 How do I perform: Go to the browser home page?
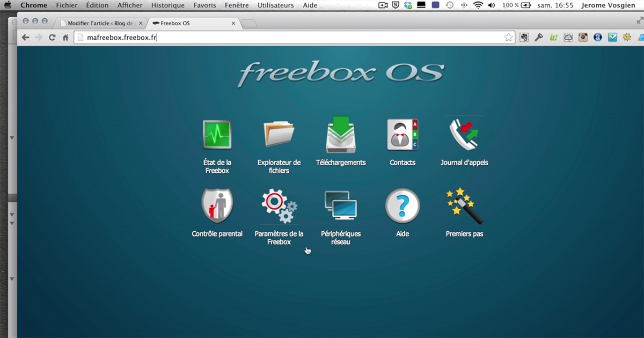pyautogui.click(x=65, y=38)
